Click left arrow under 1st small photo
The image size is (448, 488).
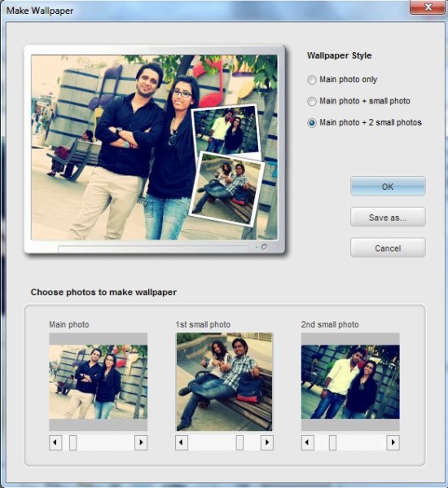coord(182,442)
